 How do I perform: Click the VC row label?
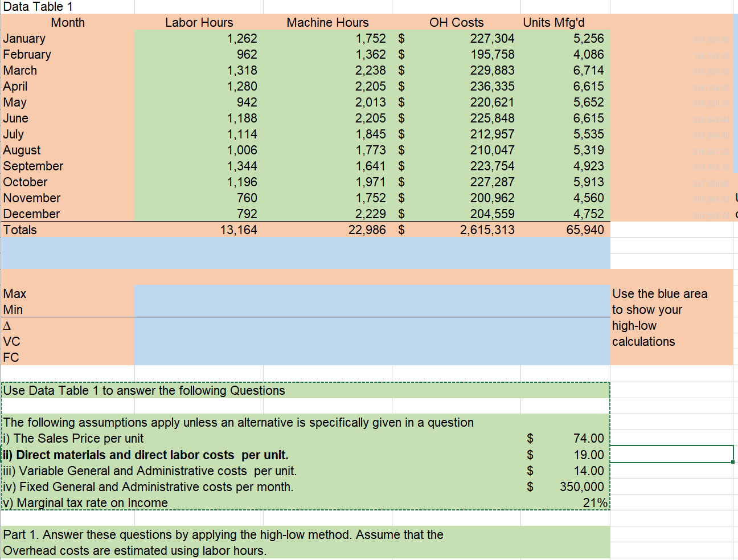pyautogui.click(x=12, y=341)
